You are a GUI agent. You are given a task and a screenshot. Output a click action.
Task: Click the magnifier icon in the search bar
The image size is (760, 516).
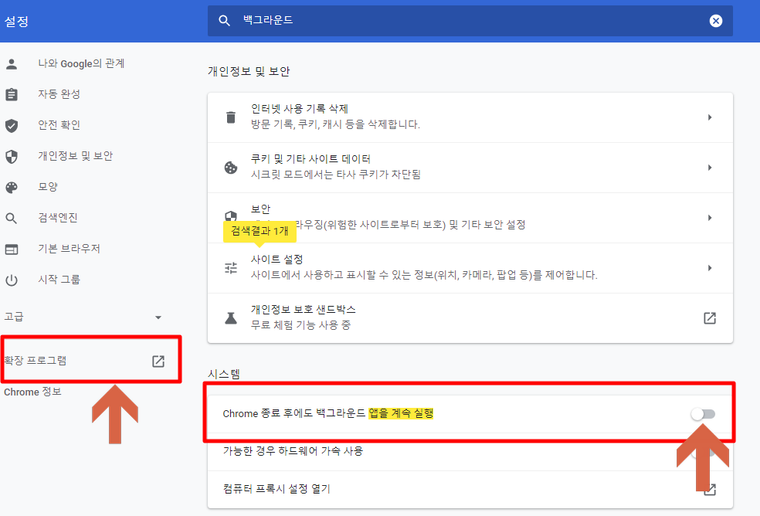224,21
